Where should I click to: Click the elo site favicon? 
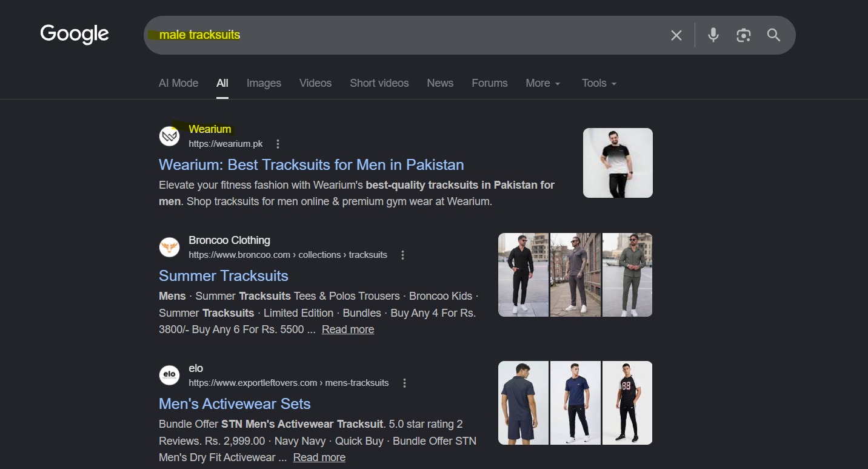[170, 375]
